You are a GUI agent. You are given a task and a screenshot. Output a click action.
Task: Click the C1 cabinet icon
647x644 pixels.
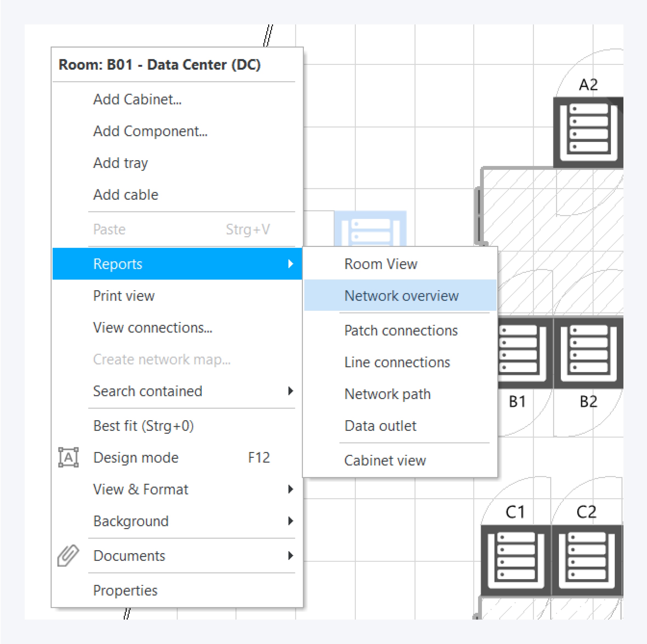516,560
